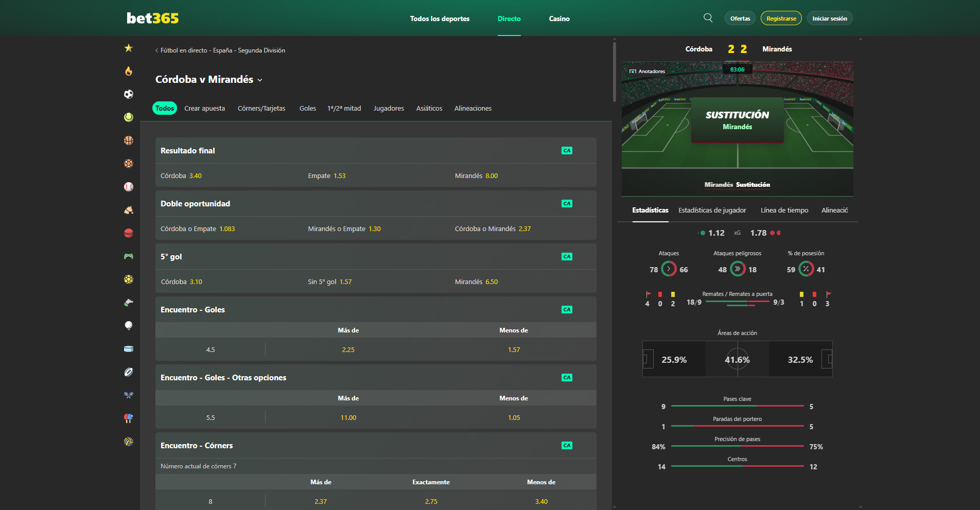
Task: Open the Casino section
Action: click(559, 19)
